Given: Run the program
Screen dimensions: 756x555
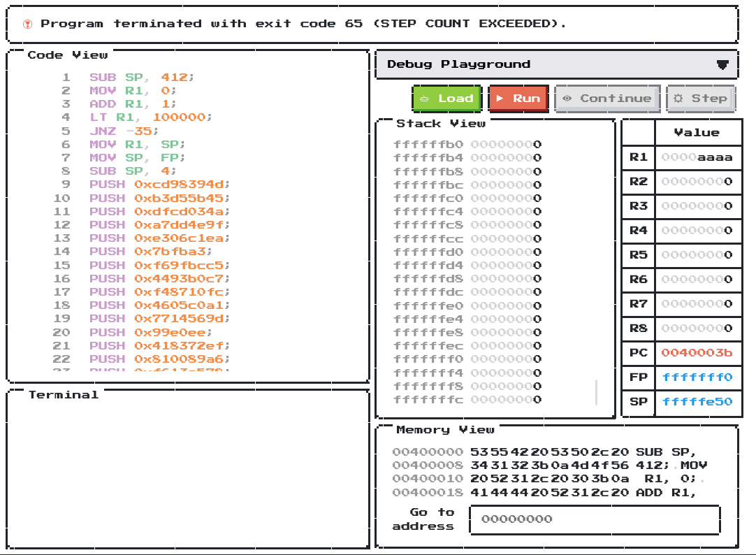Looking at the screenshot, I should coord(518,99).
